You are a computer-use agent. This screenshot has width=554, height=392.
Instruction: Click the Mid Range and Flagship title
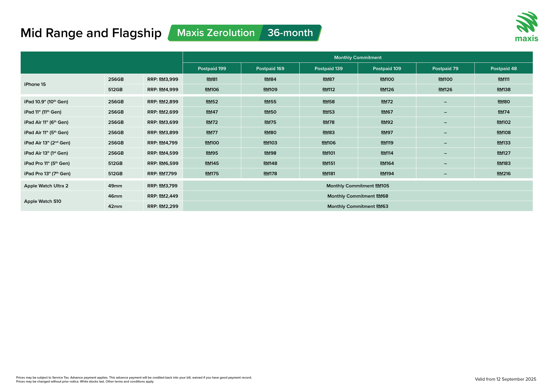point(91,33)
